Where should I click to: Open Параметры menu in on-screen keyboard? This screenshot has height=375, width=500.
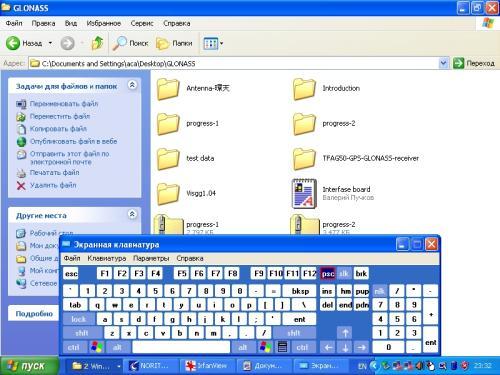151,258
